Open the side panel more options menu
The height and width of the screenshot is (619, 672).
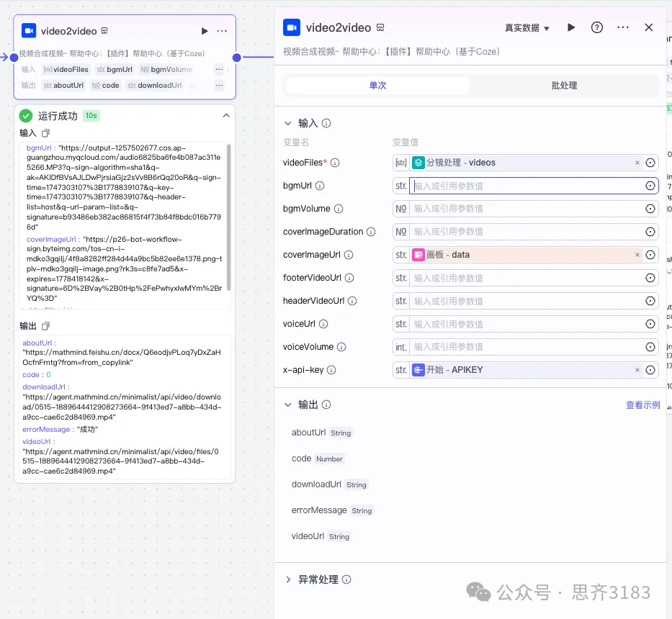coord(623,27)
